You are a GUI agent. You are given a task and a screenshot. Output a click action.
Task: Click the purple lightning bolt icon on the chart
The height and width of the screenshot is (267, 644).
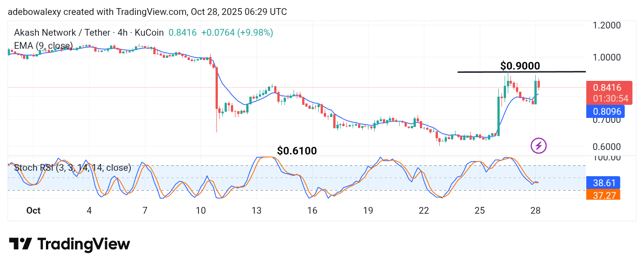[x=538, y=145]
